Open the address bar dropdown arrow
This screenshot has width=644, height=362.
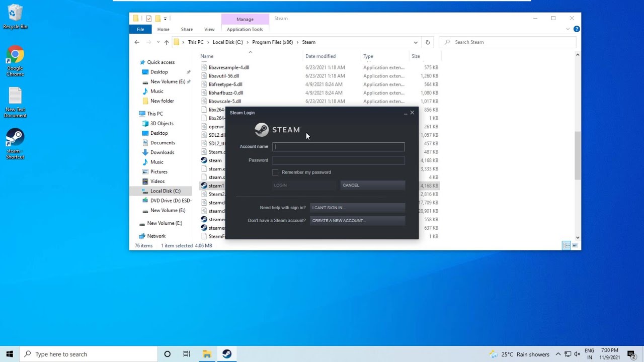(416, 42)
